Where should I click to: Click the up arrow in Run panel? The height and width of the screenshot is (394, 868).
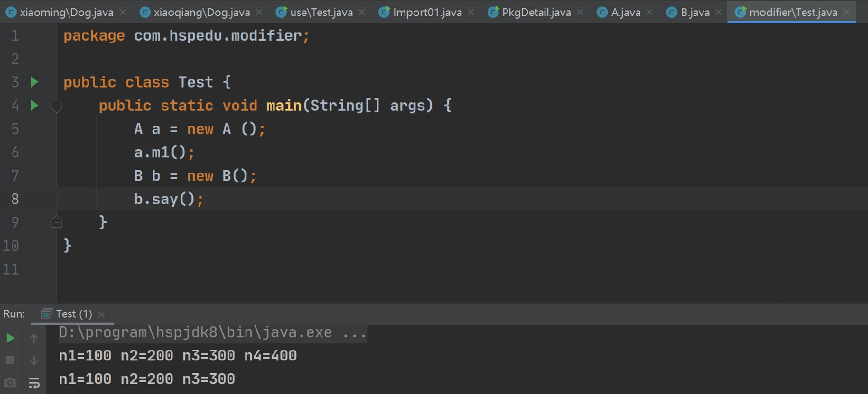click(34, 338)
